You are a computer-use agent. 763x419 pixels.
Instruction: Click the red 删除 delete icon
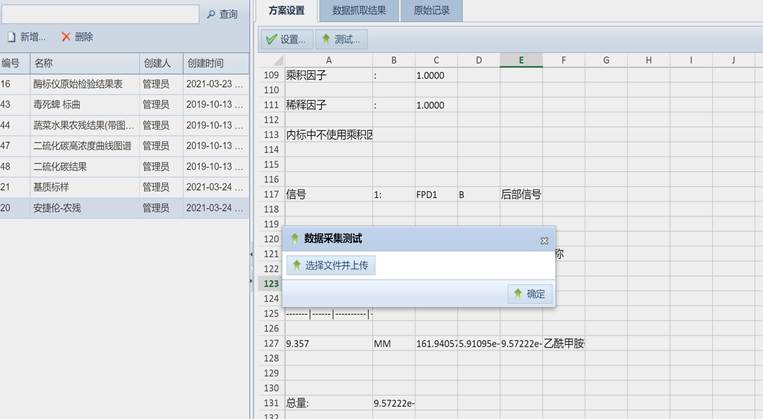66,37
